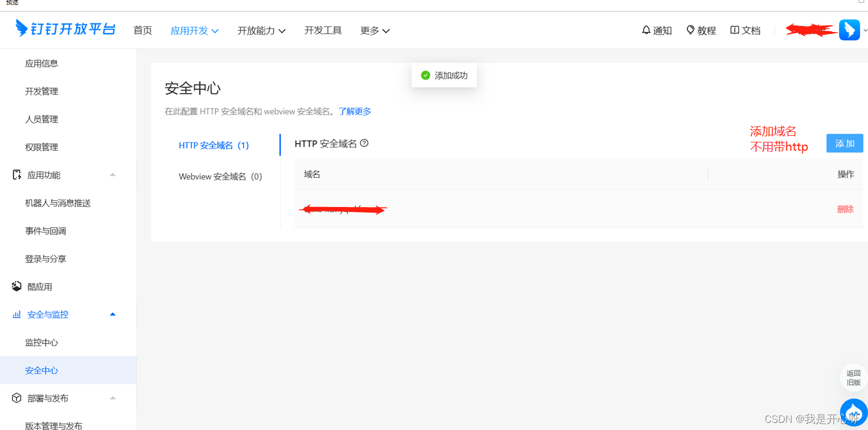868x430 pixels.
Task: Collapse the 安全与监控 section arrow
Action: point(113,314)
